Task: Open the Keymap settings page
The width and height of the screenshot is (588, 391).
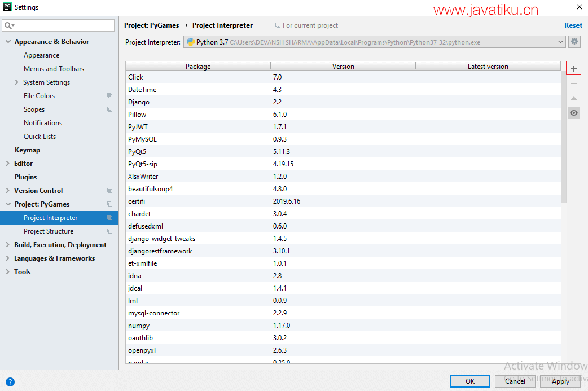Action: point(27,150)
